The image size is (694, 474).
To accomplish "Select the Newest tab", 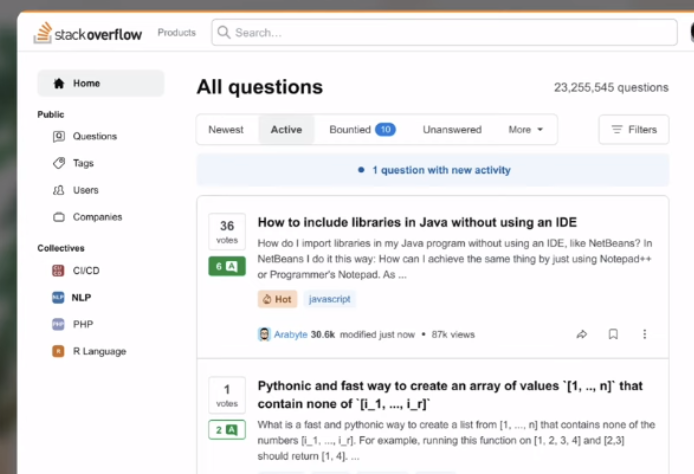I will (x=226, y=130).
